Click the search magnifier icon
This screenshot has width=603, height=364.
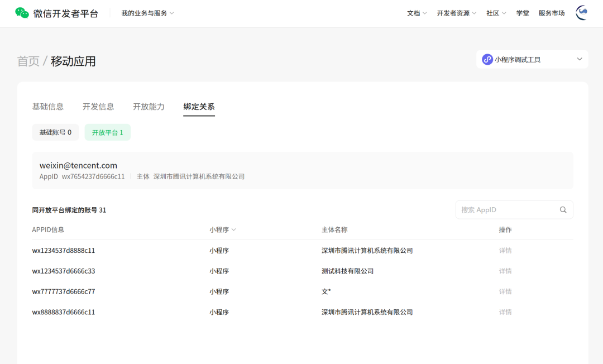pyautogui.click(x=563, y=210)
